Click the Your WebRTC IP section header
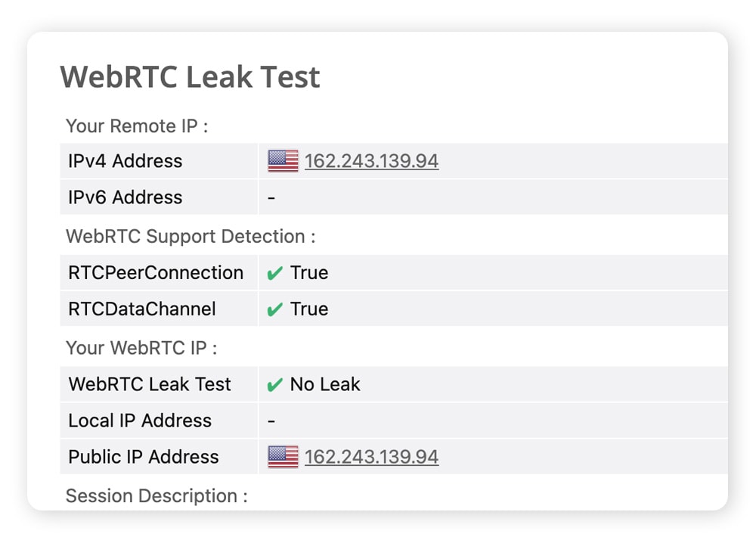This screenshot has height=540, width=756. [141, 347]
